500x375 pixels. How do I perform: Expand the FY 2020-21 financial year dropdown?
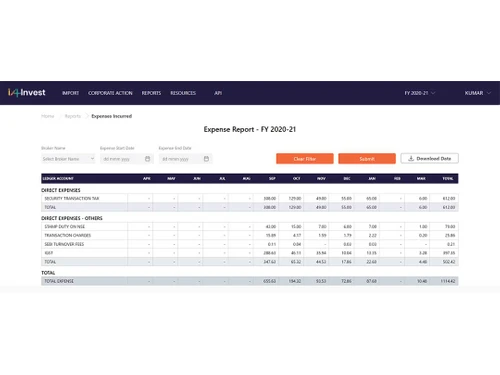tap(420, 93)
